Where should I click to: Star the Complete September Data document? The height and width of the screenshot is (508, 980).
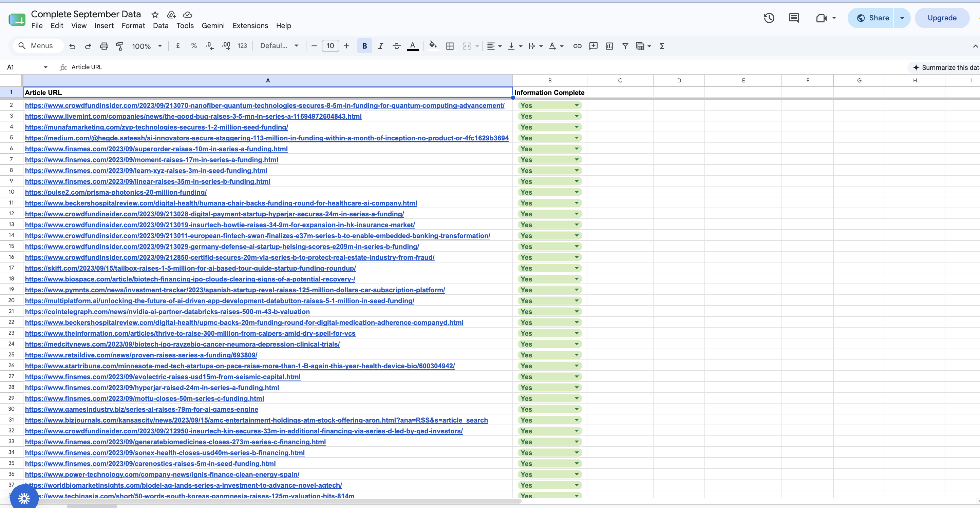155,15
